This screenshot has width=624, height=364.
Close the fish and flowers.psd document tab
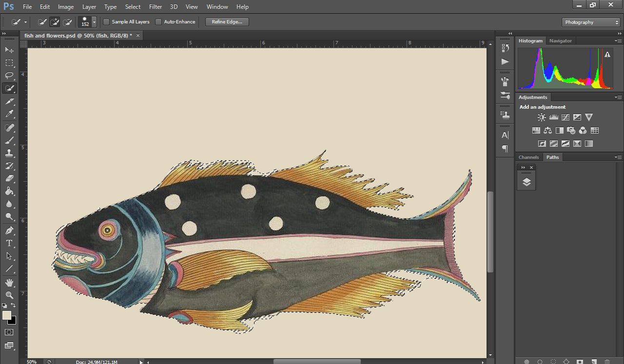click(x=138, y=36)
